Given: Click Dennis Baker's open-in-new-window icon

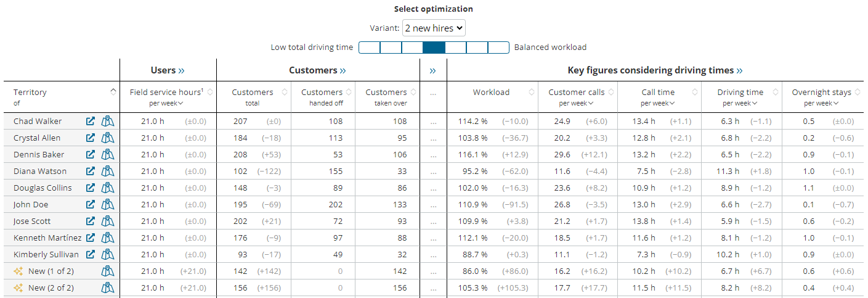Looking at the screenshot, I should pos(91,155).
